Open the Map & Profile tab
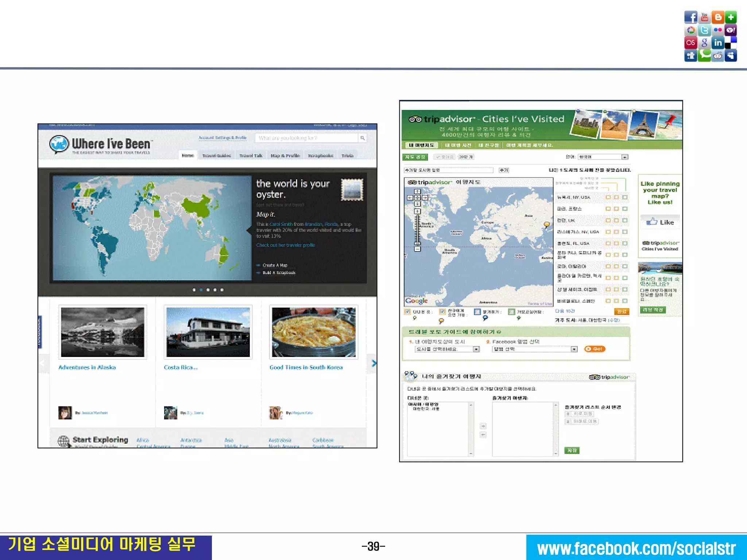 [x=285, y=156]
